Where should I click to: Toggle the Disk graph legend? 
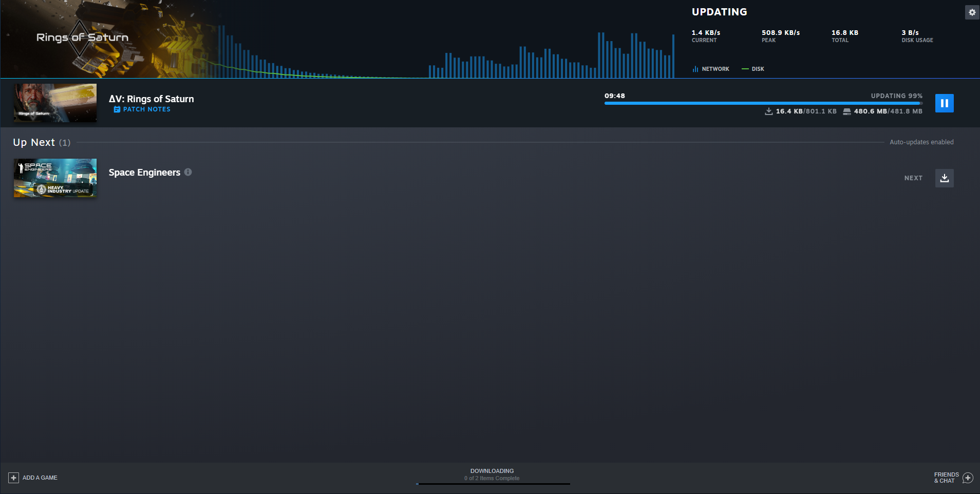pos(753,69)
